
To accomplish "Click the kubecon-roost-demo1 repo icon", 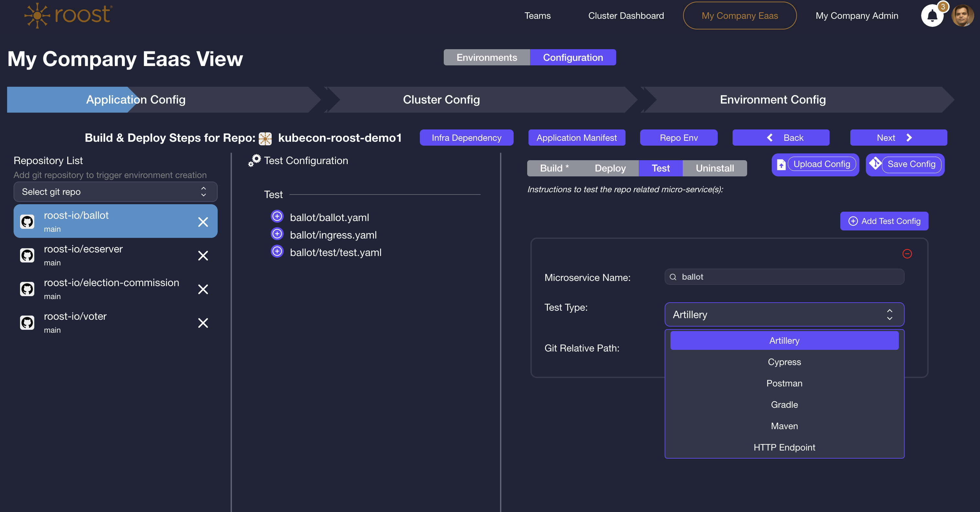I will click(x=265, y=138).
